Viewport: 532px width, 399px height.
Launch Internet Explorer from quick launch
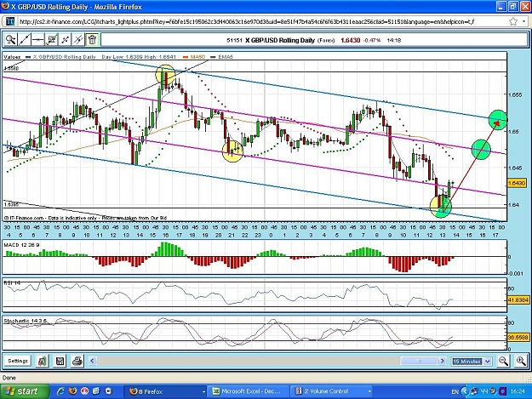(x=60, y=391)
